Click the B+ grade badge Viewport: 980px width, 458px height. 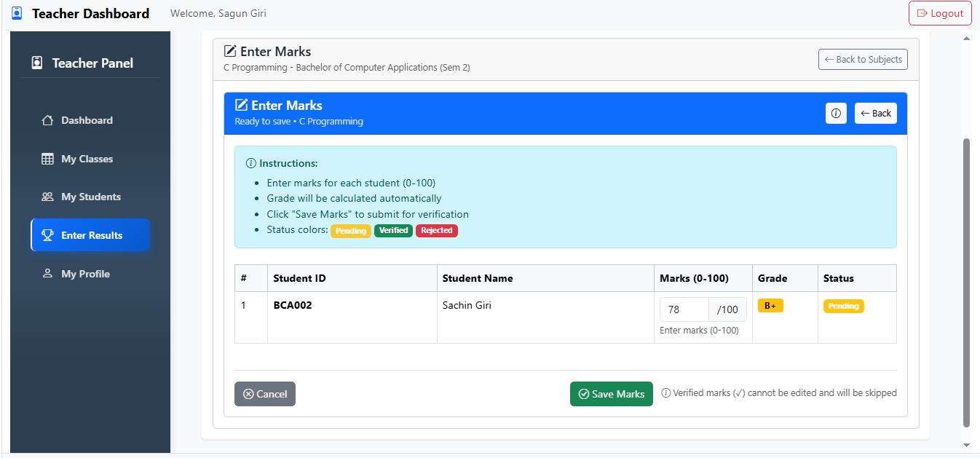coord(770,306)
